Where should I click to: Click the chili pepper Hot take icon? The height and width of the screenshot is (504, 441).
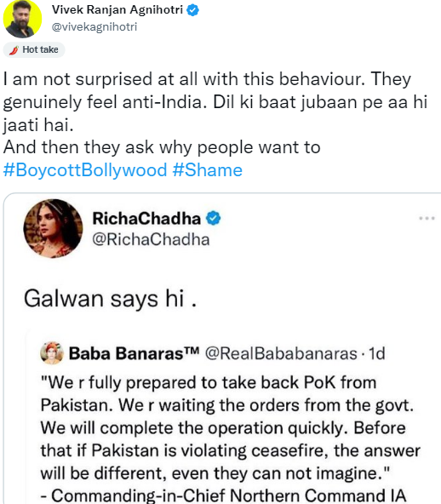14,50
